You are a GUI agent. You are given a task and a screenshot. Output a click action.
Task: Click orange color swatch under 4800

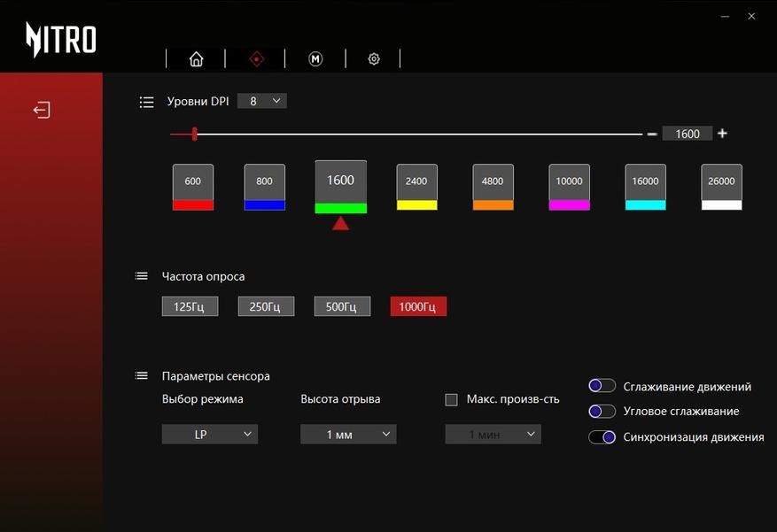493,205
